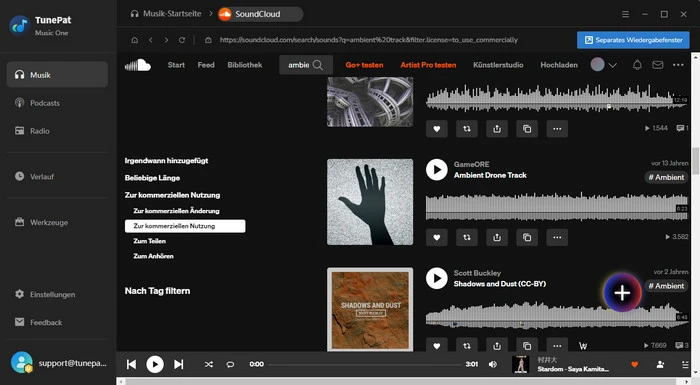Copy link for Ambient Drone Track
The height and width of the screenshot is (385, 700).
click(x=527, y=237)
